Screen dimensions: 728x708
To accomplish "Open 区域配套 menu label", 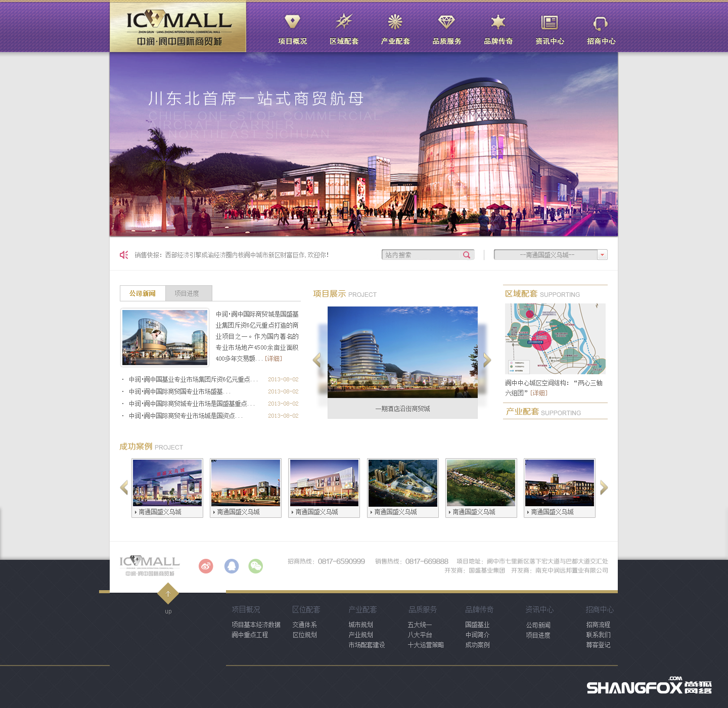I will tap(344, 41).
